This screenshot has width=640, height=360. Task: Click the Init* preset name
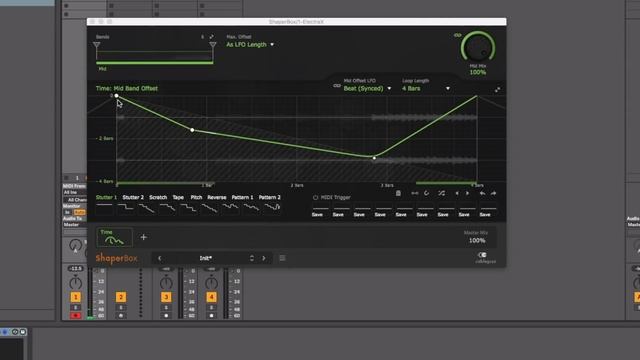(206, 258)
